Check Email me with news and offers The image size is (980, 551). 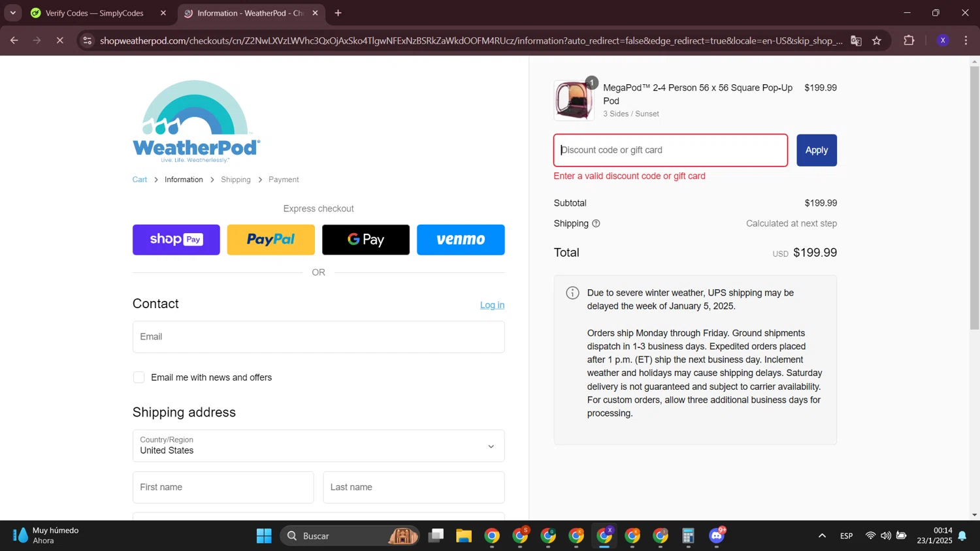click(x=139, y=377)
